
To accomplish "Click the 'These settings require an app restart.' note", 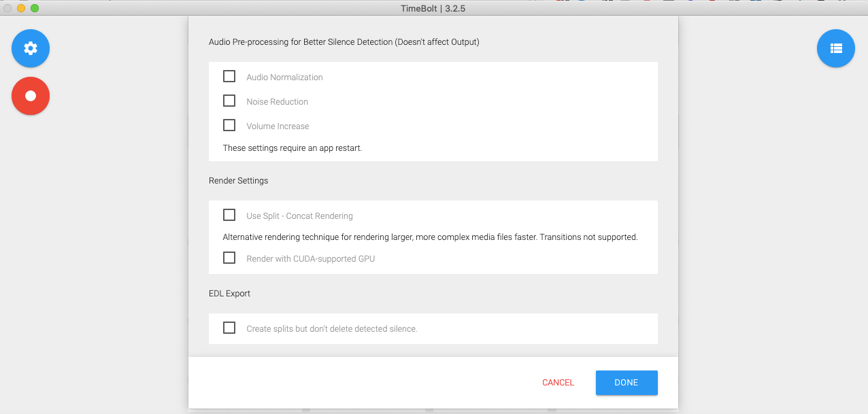I will [x=293, y=148].
